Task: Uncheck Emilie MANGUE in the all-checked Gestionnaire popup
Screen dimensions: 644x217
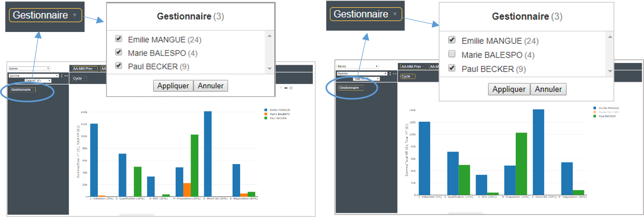Action: 119,39
